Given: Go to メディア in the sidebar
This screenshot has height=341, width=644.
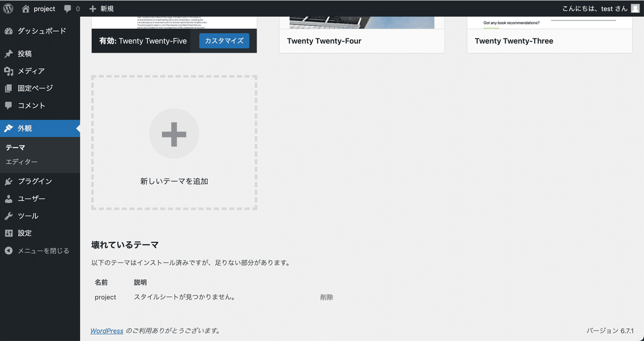Looking at the screenshot, I should click(31, 71).
